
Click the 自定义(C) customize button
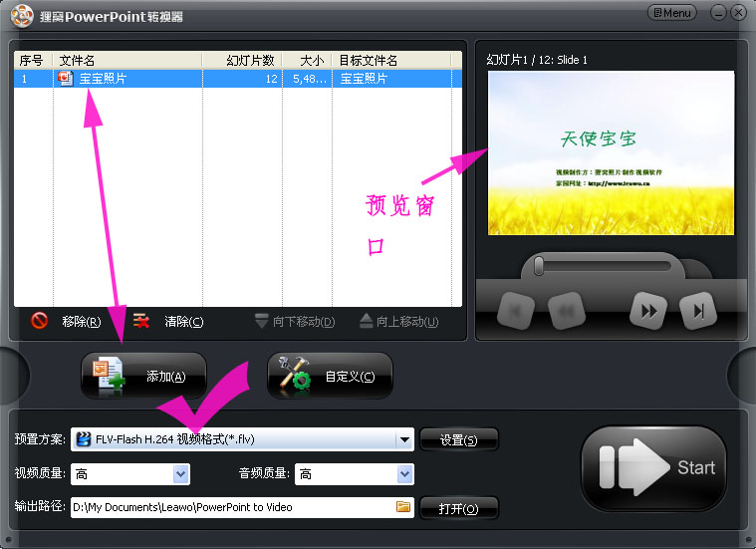coord(330,376)
